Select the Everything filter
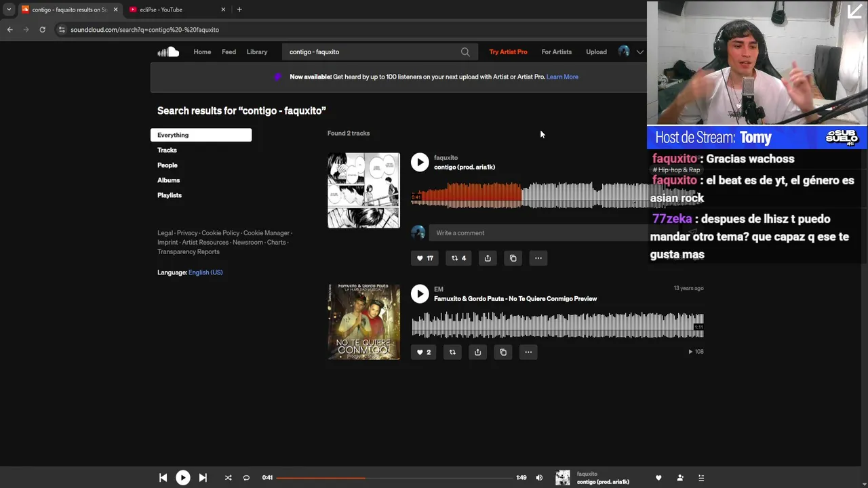This screenshot has width=868, height=488. pos(201,135)
